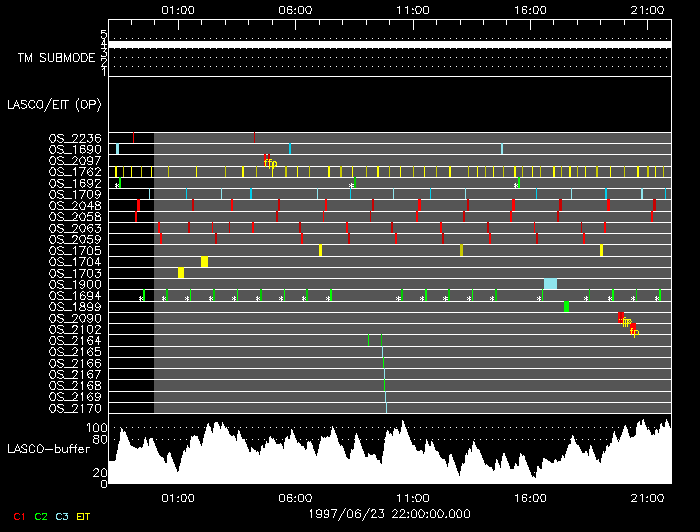Click the yellow block in the OS_1703 row
The image size is (700, 532).
coord(181,273)
